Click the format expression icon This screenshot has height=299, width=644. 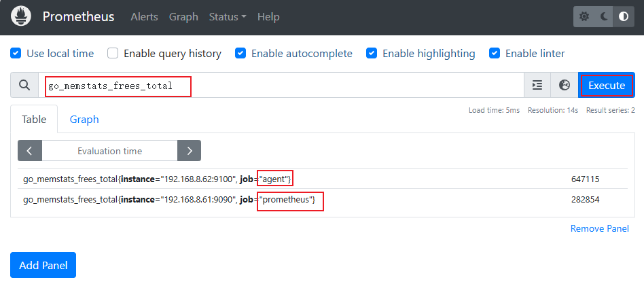[x=537, y=86]
